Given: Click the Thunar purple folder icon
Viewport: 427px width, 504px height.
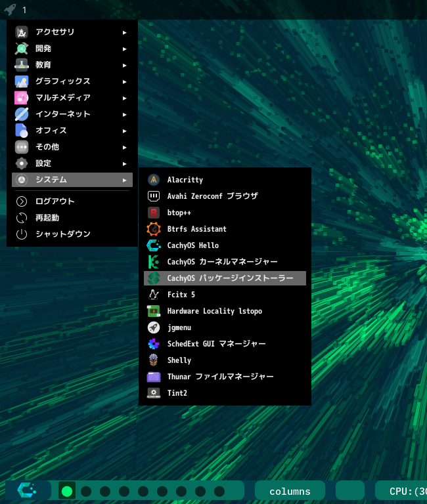Looking at the screenshot, I should 154,377.
